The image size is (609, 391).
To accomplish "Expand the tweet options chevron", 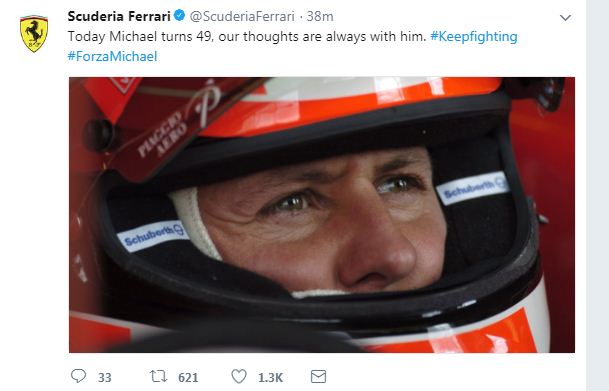I will click(565, 17).
